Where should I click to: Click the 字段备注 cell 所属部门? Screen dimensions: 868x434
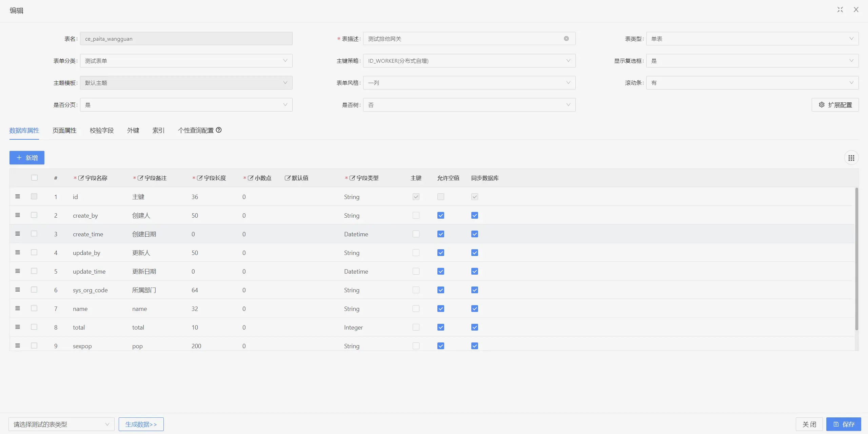(x=144, y=290)
